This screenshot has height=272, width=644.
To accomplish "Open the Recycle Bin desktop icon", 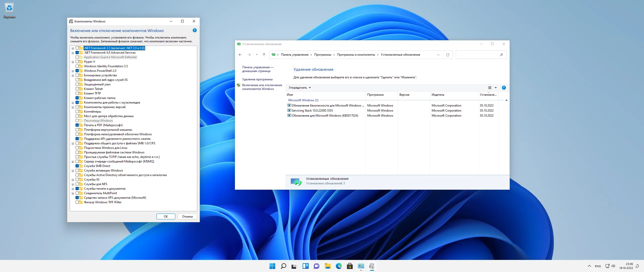I will point(9,9).
